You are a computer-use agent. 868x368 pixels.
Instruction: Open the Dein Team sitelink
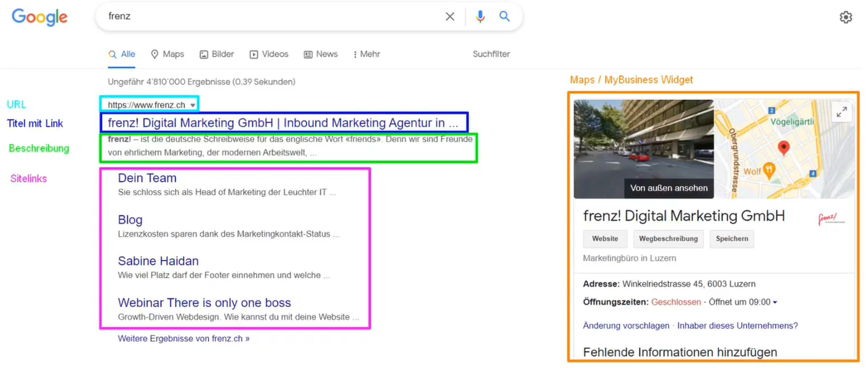coord(147,178)
